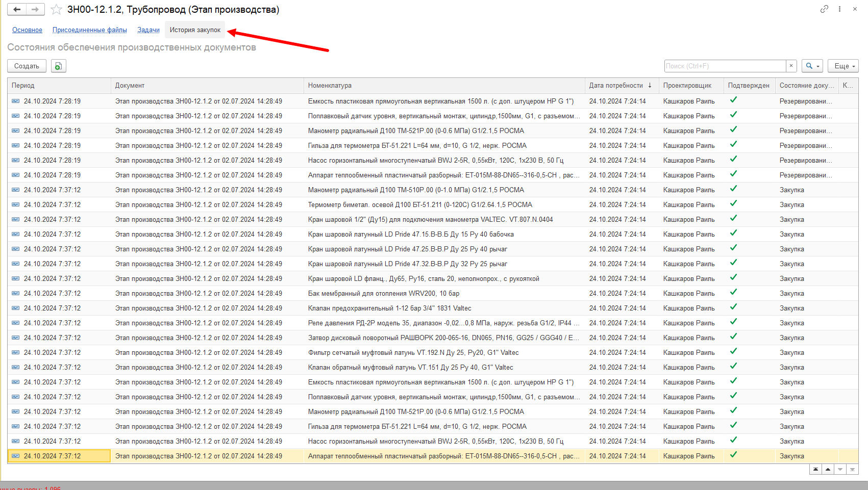Move one row up with the arrow
The image size is (868, 490).
[828, 469]
